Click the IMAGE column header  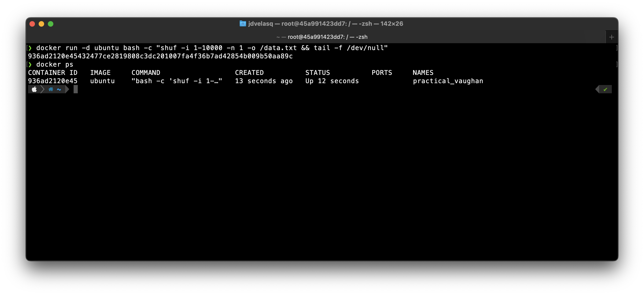click(x=100, y=72)
